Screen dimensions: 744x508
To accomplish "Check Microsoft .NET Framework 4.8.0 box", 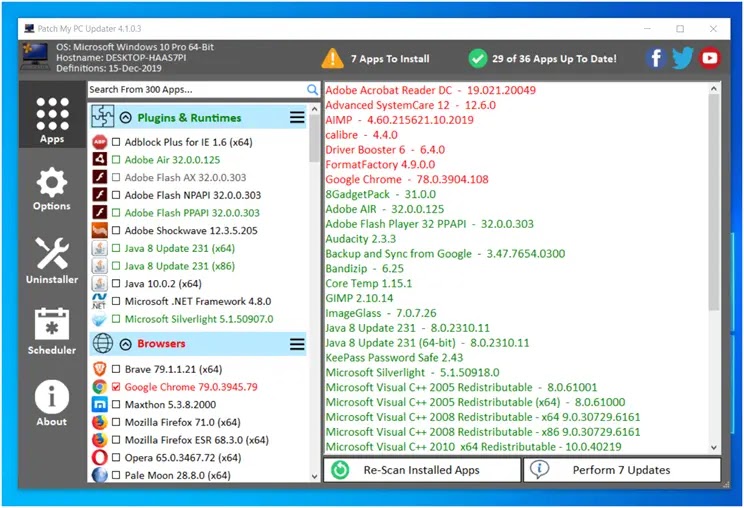I will (x=116, y=301).
